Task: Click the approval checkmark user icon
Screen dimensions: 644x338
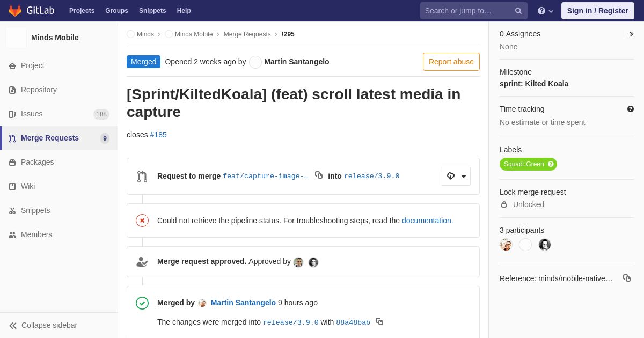Action: (x=142, y=262)
